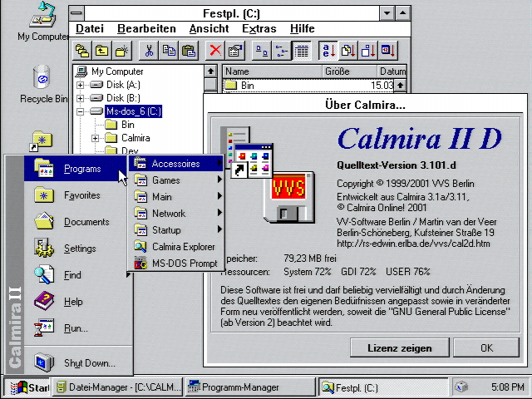This screenshot has height=399, width=532.
Task: Open Properties via the toolbar icon
Action: [235, 51]
